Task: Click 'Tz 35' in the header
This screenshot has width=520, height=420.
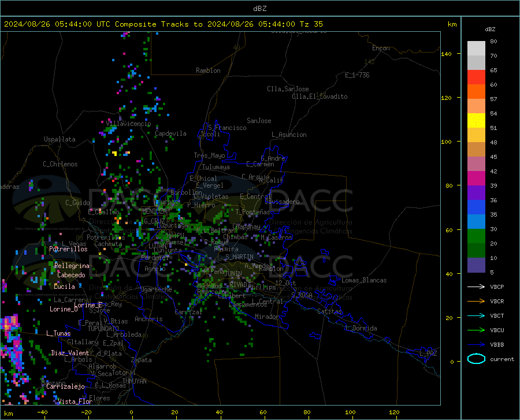Action: [x=311, y=24]
